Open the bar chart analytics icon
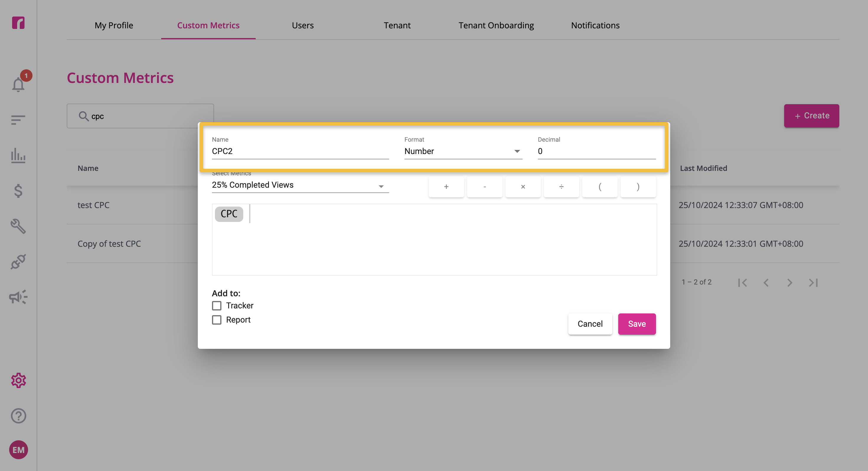Screen dimensions: 868x471 pyautogui.click(x=18, y=155)
